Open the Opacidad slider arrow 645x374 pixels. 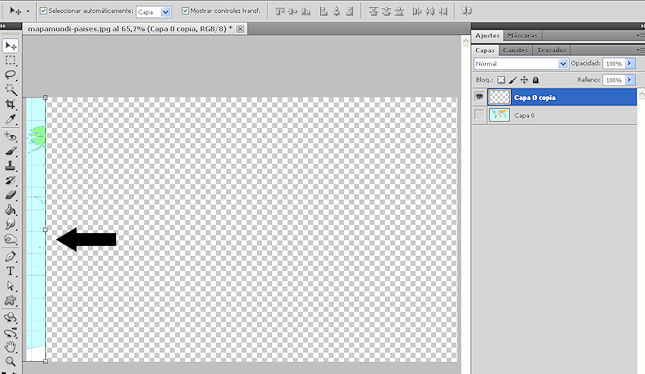pos(629,63)
